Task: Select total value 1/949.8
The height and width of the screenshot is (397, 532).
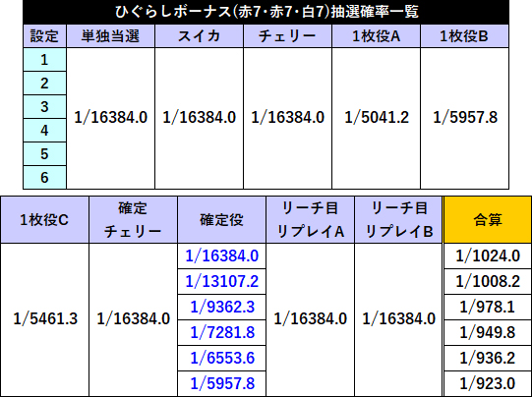Action: pos(488,332)
